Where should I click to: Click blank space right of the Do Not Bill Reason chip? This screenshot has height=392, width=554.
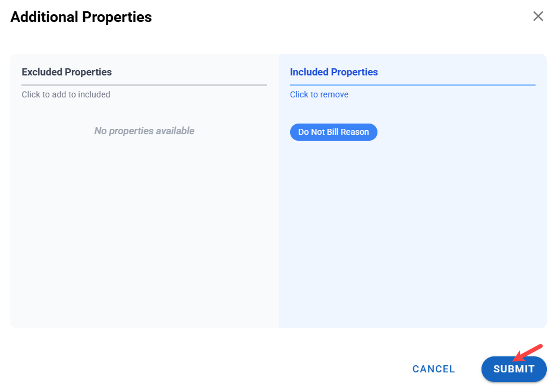pos(458,132)
